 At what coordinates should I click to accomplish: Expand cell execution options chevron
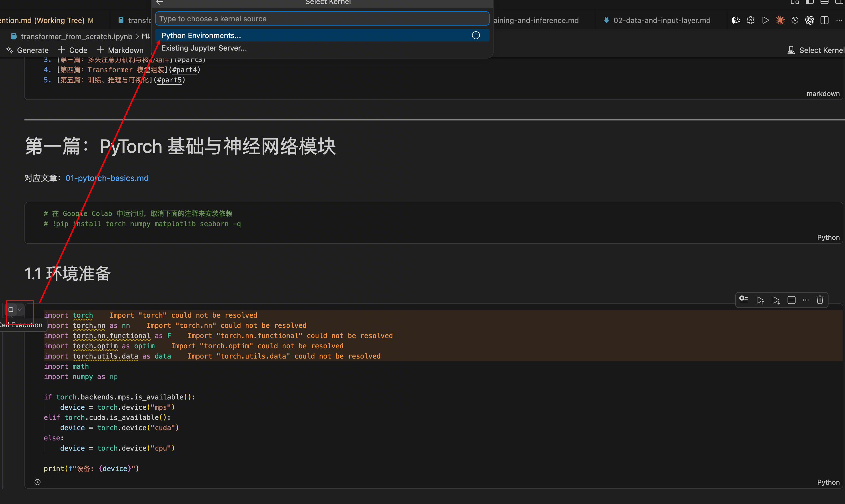(x=20, y=309)
